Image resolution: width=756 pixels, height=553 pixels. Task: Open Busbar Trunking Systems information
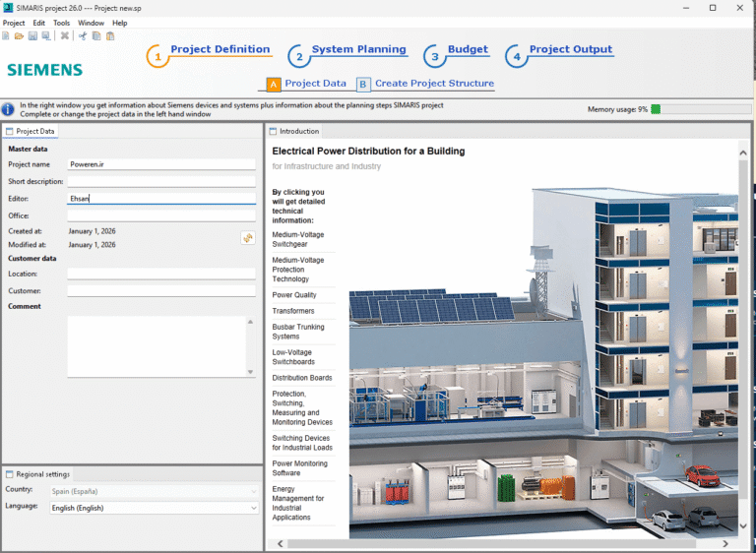tap(298, 332)
